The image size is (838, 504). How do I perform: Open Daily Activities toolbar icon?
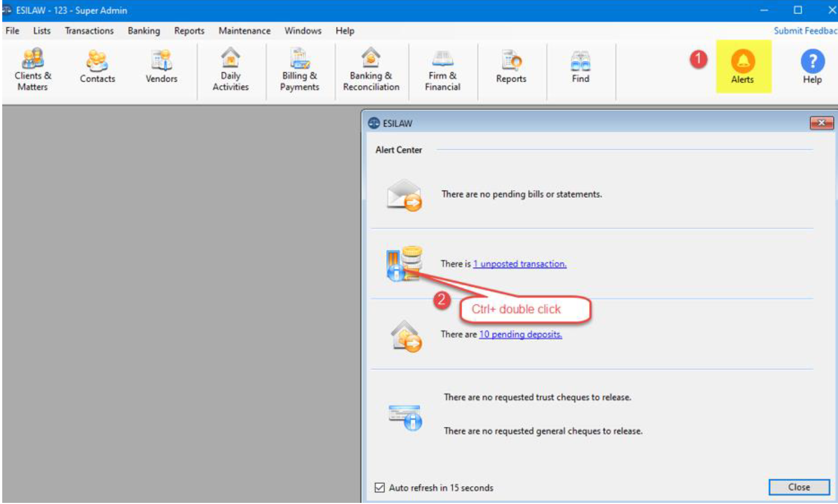pos(230,69)
